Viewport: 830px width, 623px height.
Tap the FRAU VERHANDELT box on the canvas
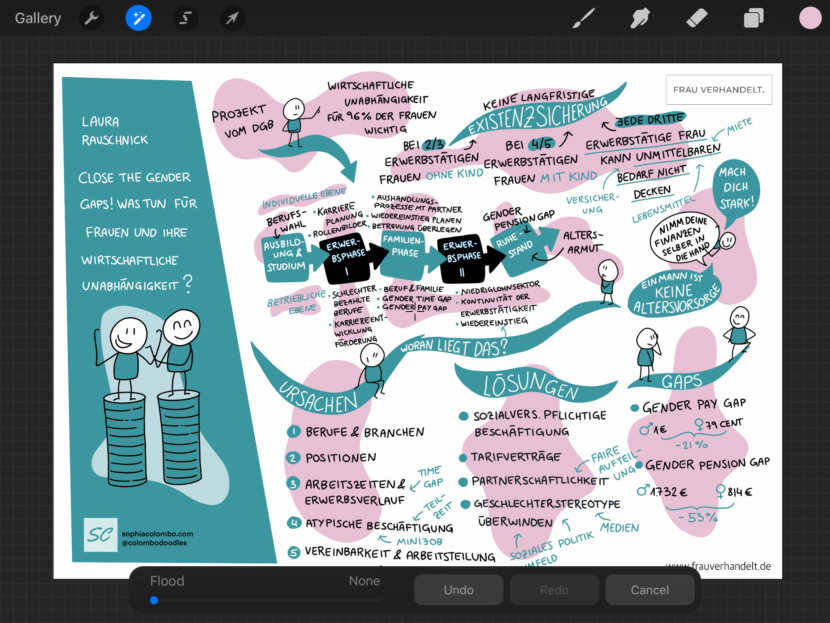click(718, 90)
